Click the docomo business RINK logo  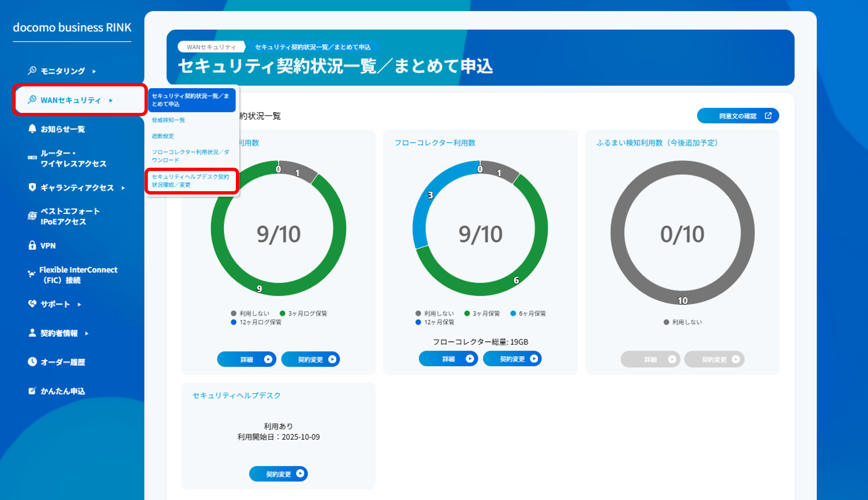coord(72,28)
